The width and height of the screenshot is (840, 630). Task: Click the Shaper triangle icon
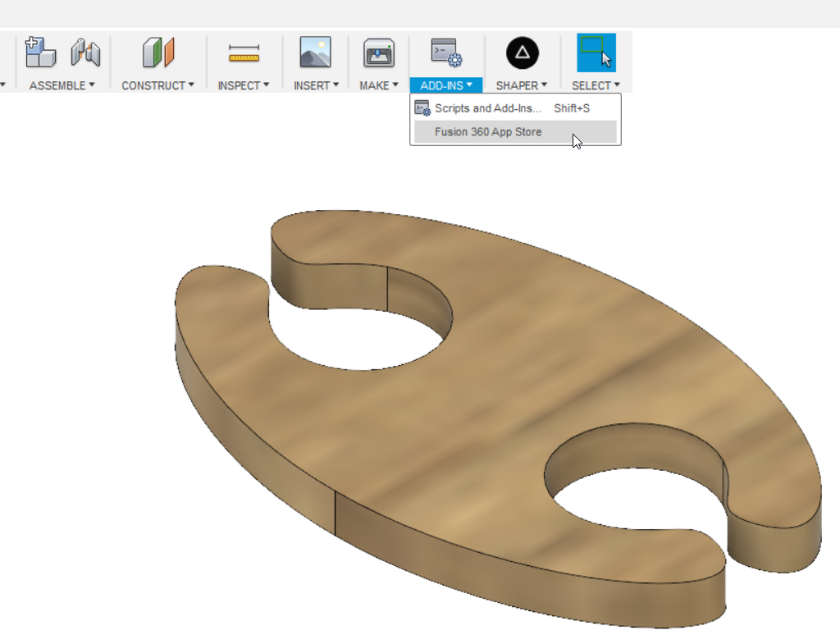(x=523, y=52)
